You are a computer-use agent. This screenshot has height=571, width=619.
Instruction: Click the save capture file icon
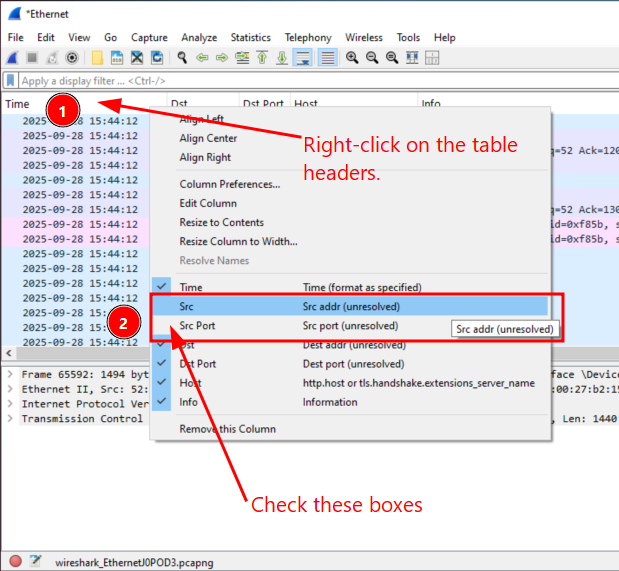(116, 57)
